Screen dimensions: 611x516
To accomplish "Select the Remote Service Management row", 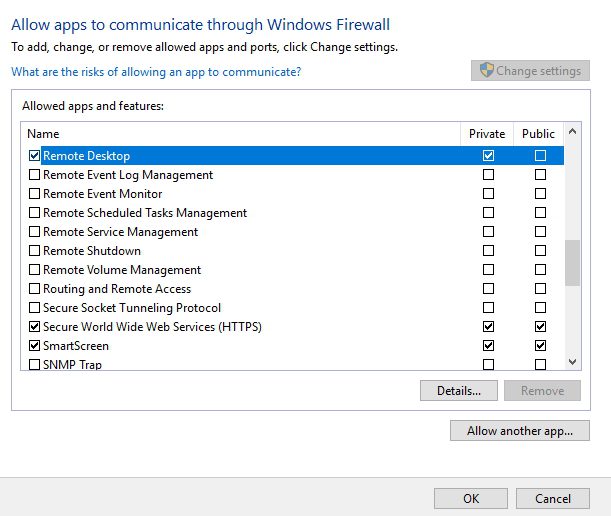I will pos(120,232).
